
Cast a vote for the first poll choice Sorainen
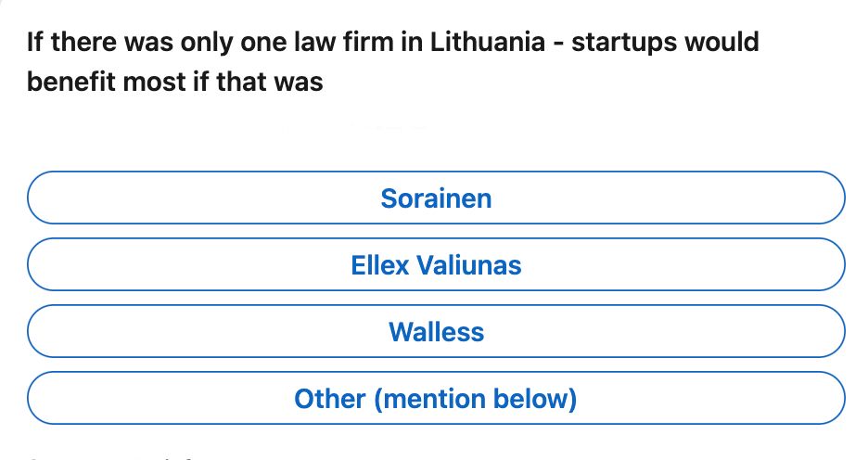pyautogui.click(x=436, y=198)
